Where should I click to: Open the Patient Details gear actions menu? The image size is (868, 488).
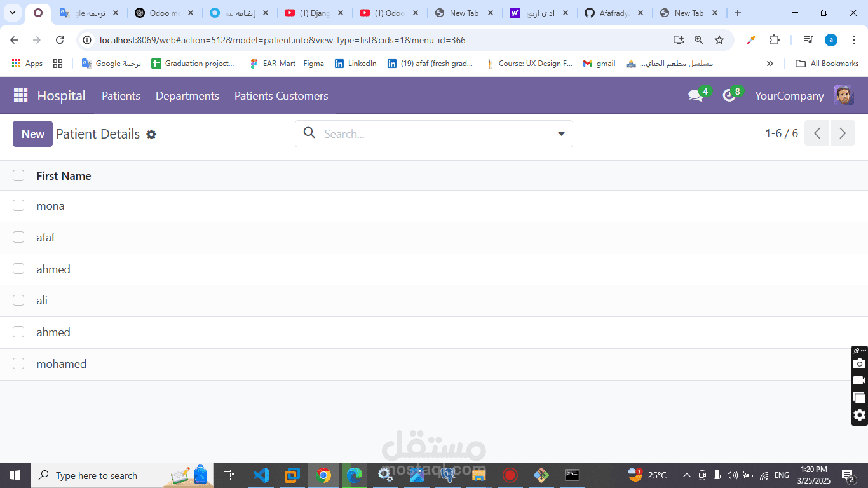click(151, 134)
